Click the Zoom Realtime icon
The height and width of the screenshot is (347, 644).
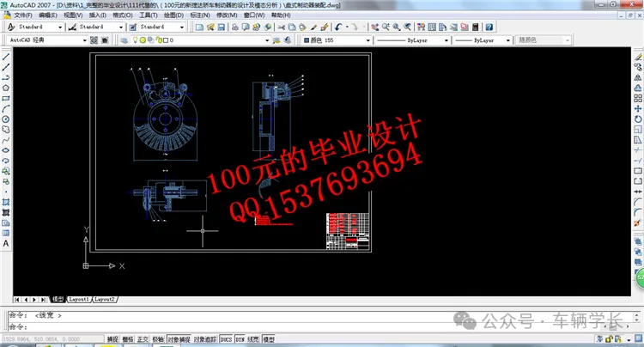click(x=386, y=27)
